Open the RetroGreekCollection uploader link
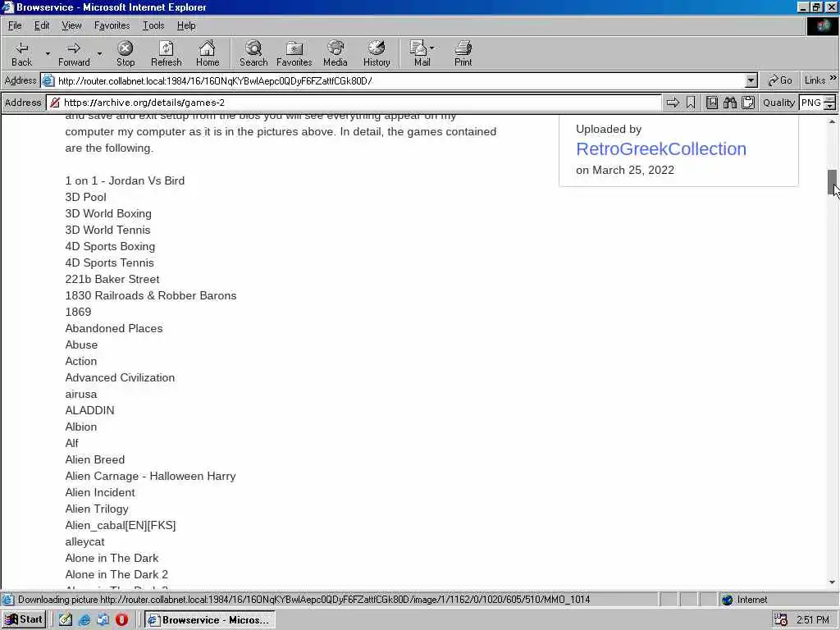 tap(661, 149)
